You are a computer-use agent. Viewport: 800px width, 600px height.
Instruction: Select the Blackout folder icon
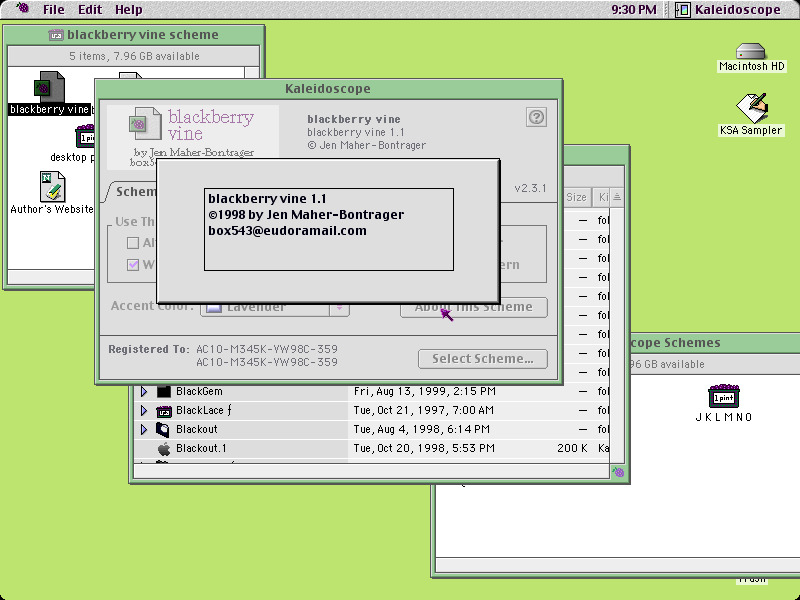pos(163,429)
